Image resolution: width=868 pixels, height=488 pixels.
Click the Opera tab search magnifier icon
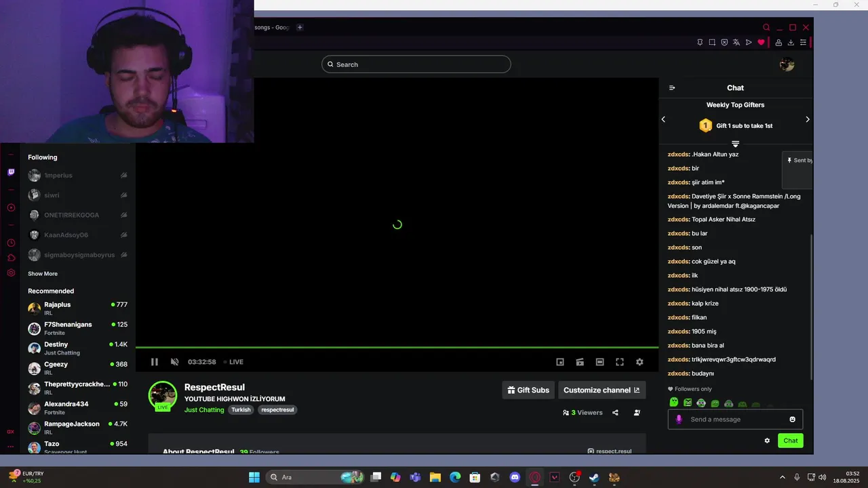(766, 27)
